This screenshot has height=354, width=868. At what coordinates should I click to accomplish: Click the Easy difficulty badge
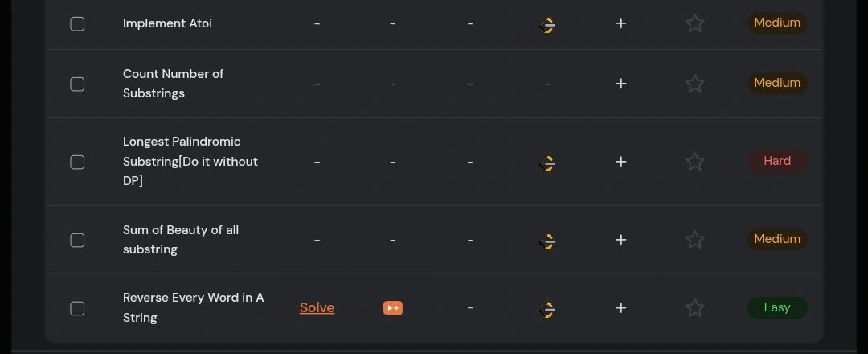[777, 307]
